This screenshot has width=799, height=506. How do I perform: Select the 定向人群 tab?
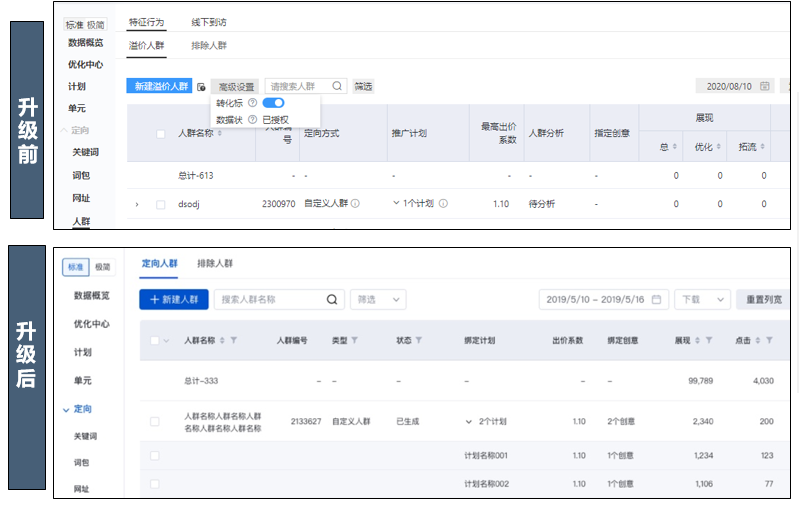tap(159, 264)
